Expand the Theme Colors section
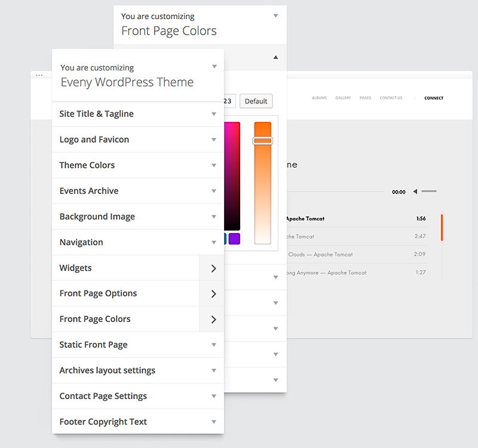 138,165
